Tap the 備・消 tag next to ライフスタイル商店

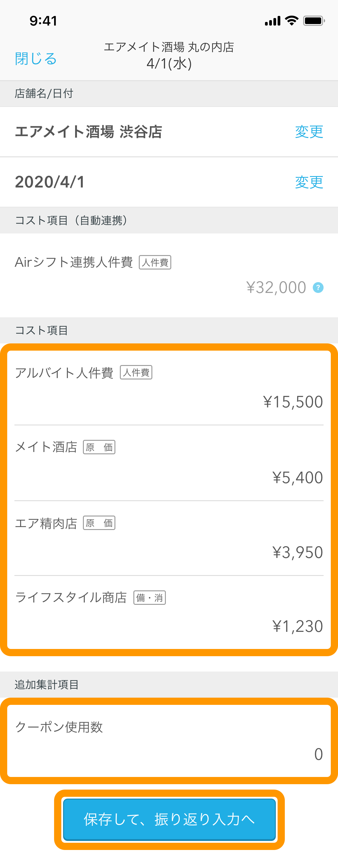pos(150,597)
